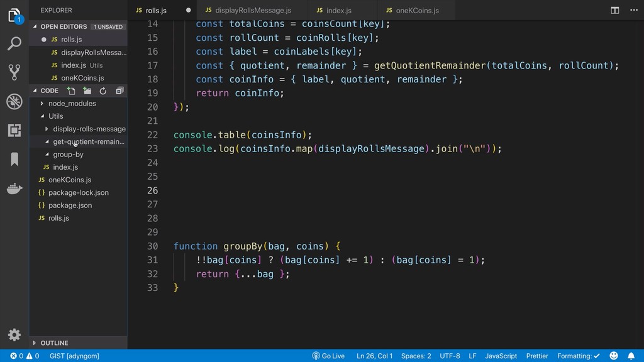Click displayRollsMessage in line 23
Image resolution: width=644 pixels, height=362 pixels.
pos(371,148)
